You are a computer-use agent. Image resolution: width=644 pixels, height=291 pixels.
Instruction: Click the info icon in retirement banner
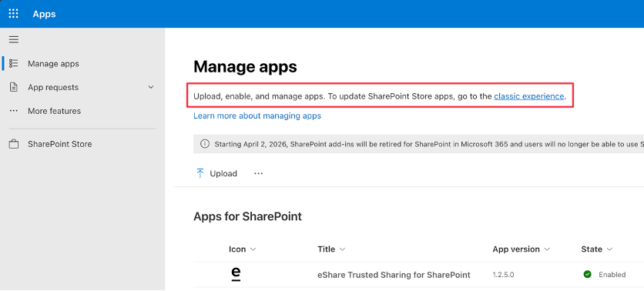204,144
